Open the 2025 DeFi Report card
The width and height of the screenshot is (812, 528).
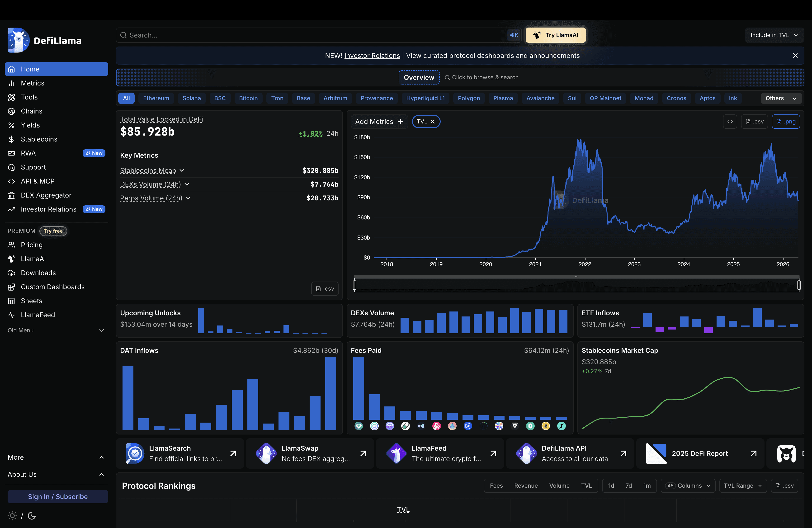pyautogui.click(x=700, y=453)
